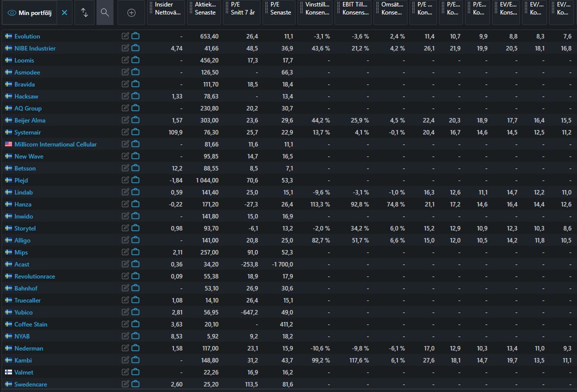Open portfolio briefcase for Bravida
This screenshot has height=392, width=577.
point(135,84)
